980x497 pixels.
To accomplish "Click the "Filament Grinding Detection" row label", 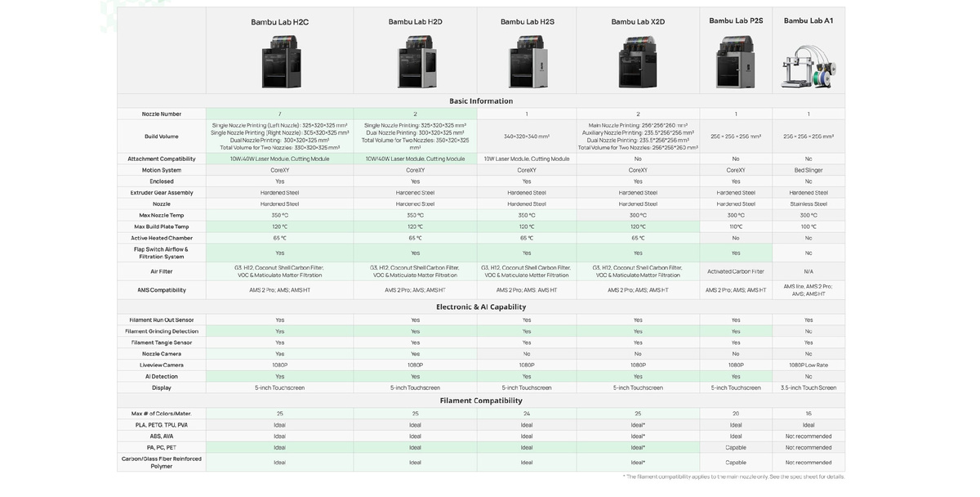I will tap(162, 331).
